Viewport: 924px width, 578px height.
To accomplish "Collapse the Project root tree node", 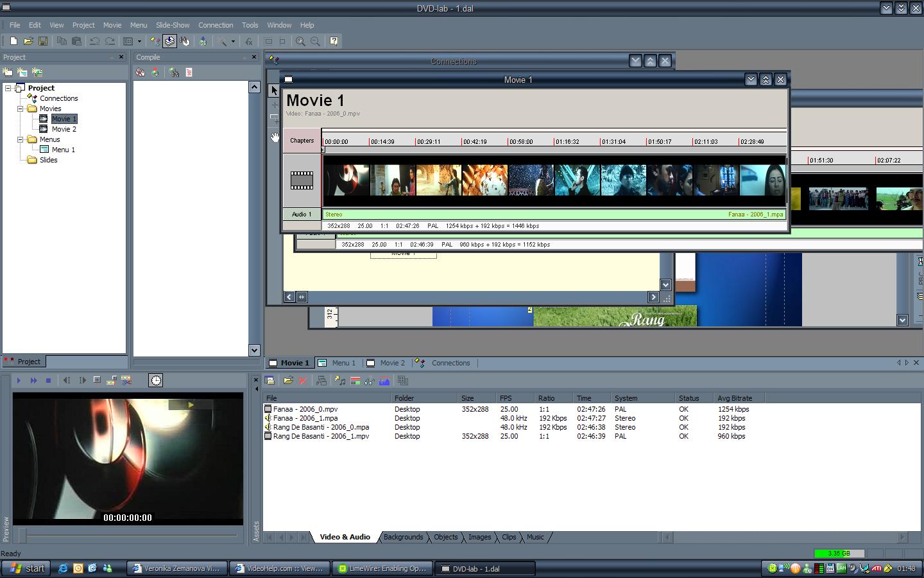I will pos(8,88).
